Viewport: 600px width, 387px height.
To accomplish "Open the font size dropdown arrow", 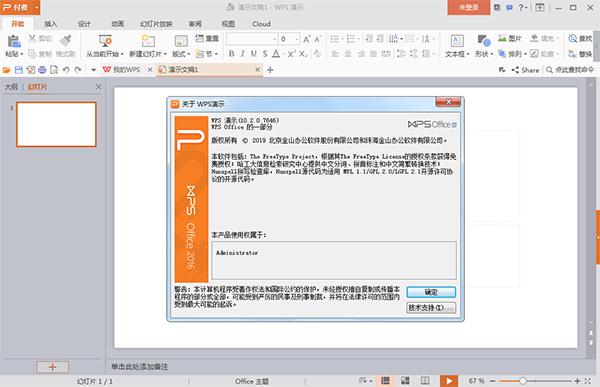I will [x=297, y=39].
